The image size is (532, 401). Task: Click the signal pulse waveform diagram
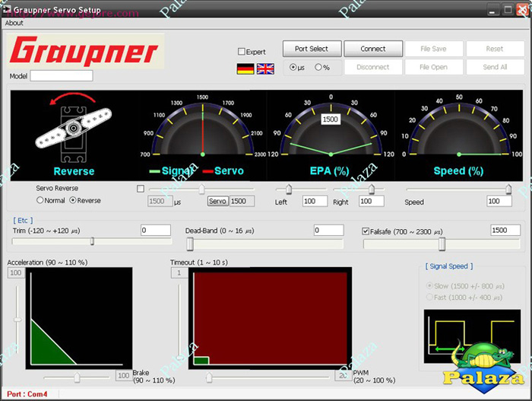click(472, 336)
